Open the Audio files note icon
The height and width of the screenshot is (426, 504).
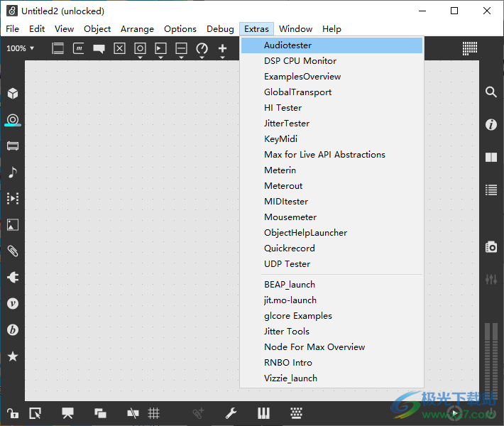12,173
